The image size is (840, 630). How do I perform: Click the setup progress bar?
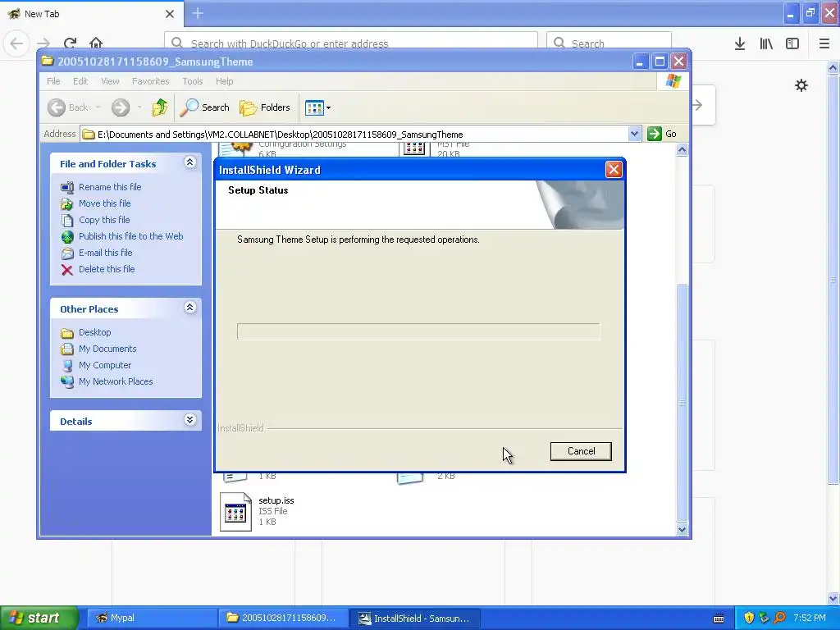click(x=418, y=331)
